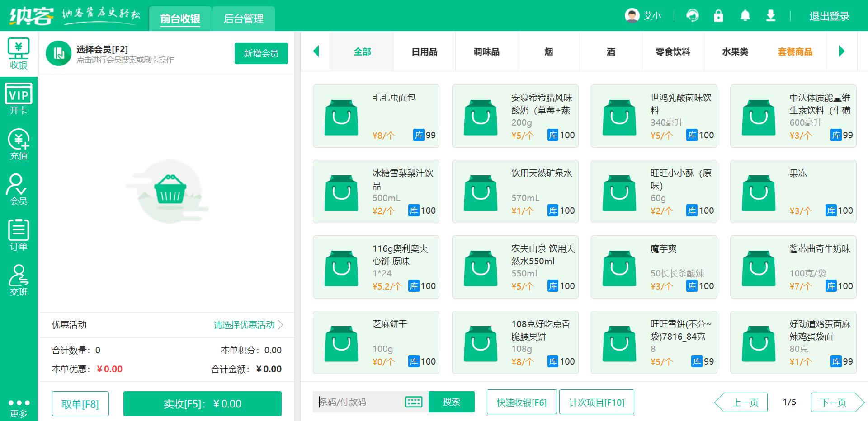Click the globe sync icon near the avatar
The height and width of the screenshot is (421, 868).
[692, 15]
